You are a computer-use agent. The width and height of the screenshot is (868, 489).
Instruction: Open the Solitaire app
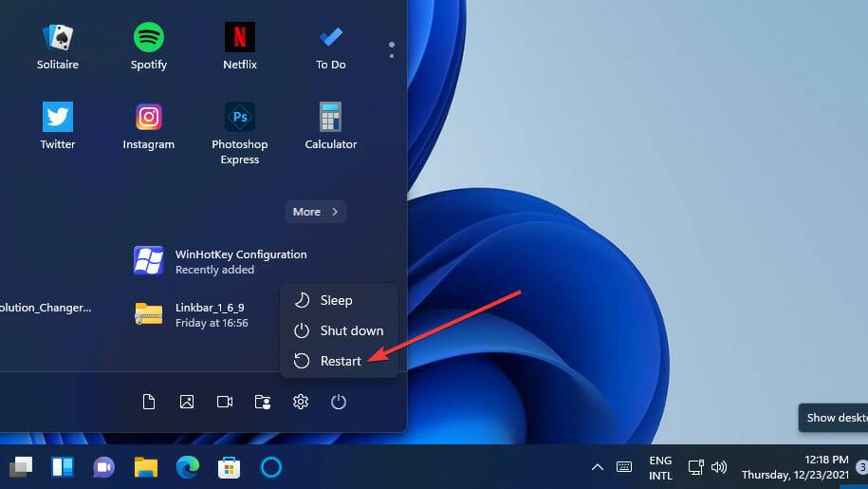point(58,47)
